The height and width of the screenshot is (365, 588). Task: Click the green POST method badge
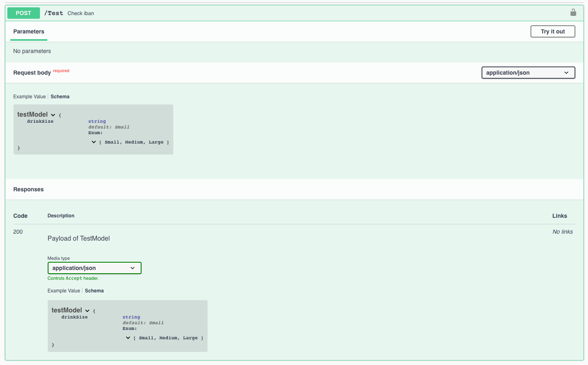(23, 13)
